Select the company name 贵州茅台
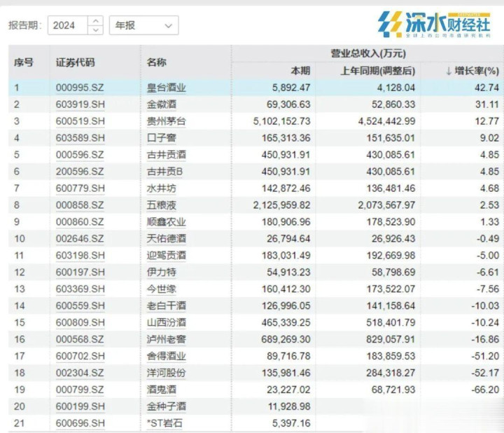Screen dimensions: 504x433 (166, 121)
